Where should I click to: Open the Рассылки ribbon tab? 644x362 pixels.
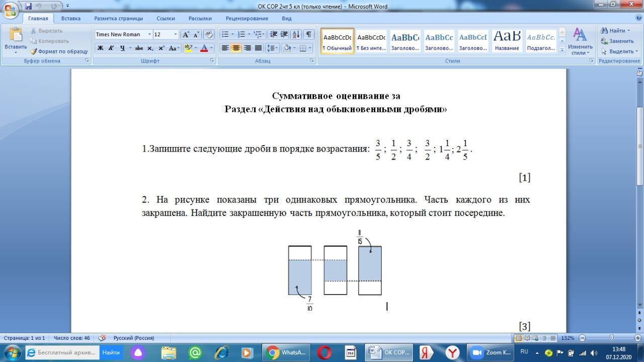click(x=200, y=18)
